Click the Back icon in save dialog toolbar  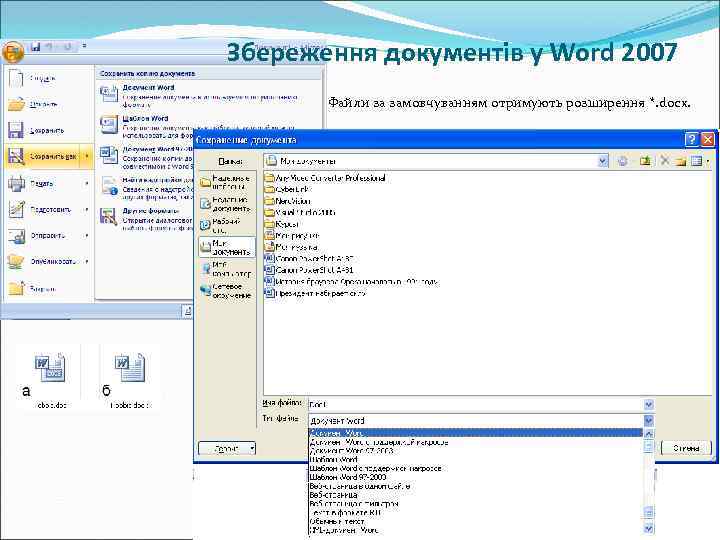pyautogui.click(x=622, y=161)
